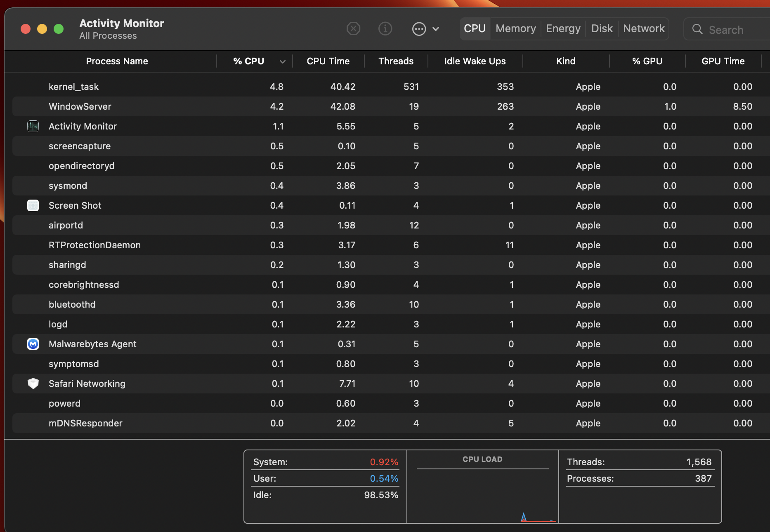Click the Activity Monitor app icon

(33, 126)
